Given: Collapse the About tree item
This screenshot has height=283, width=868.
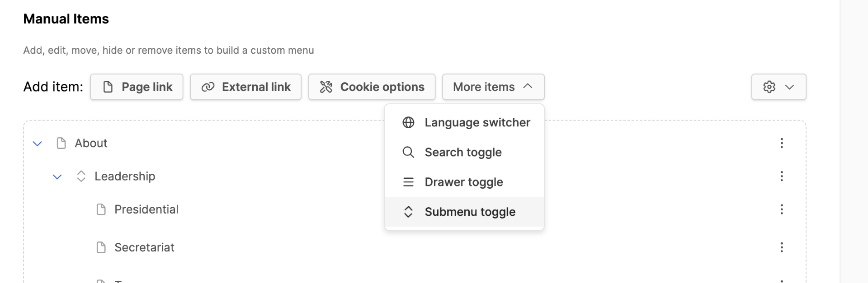Looking at the screenshot, I should pos(38,144).
